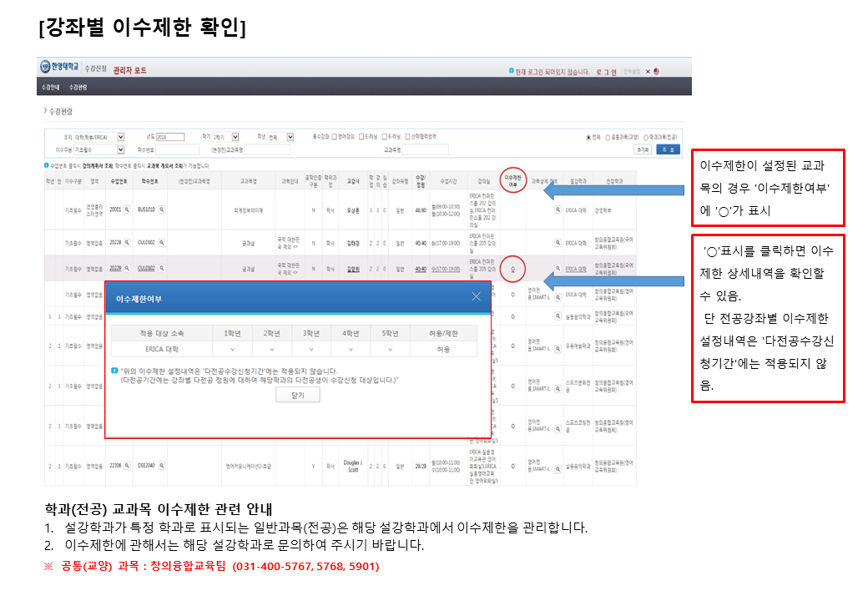The width and height of the screenshot is (868, 601).
Task: Click 과목상세 magnifier icon in BUS1010 row
Action: tap(558, 211)
